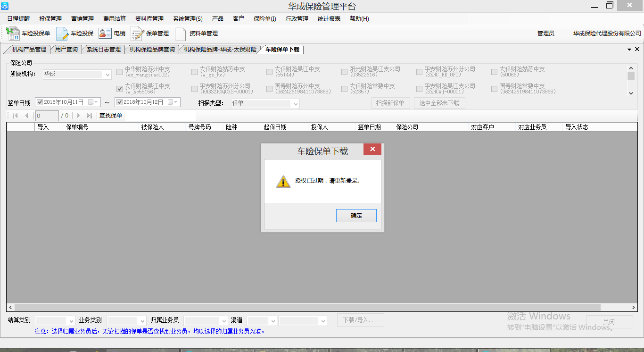Check 太保财险姑苏中支 (w_gs_hc) checkbox
This screenshot has height=352, width=644.
coord(195,72)
